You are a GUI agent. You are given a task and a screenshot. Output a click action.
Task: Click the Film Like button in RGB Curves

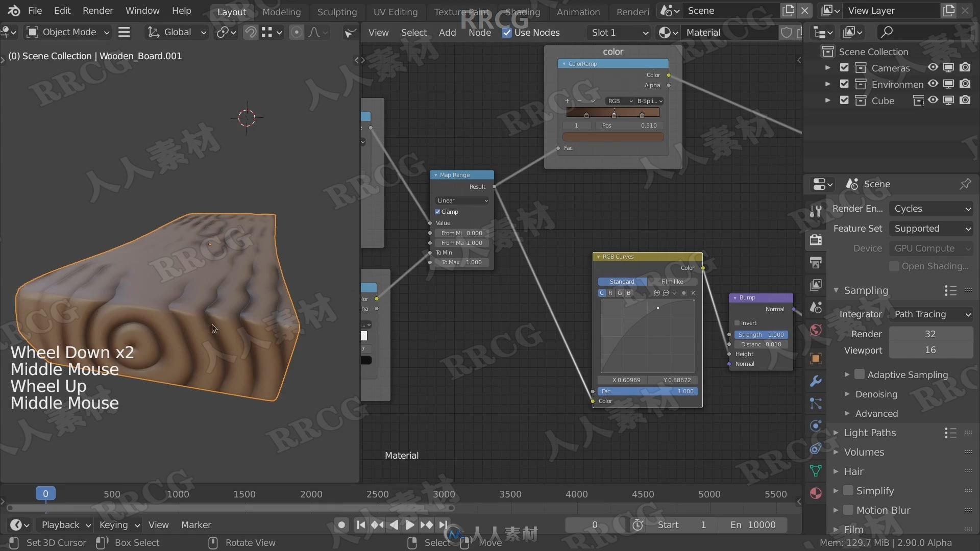pyautogui.click(x=672, y=281)
